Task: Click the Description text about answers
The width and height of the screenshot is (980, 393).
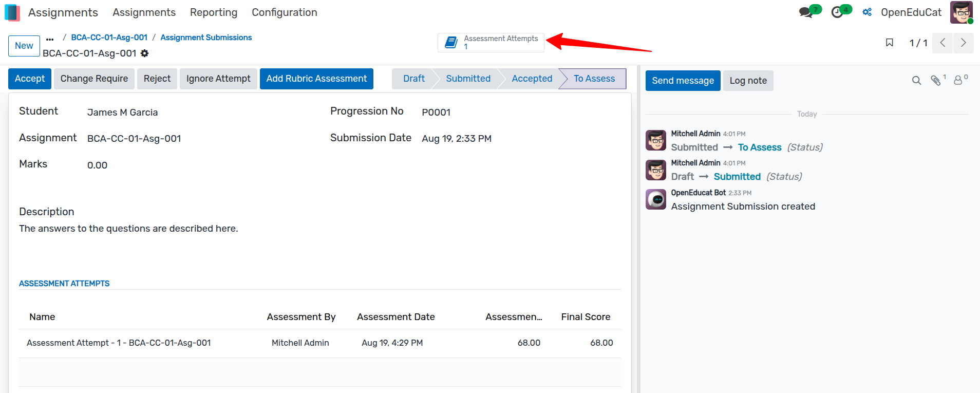Action: [x=128, y=229]
